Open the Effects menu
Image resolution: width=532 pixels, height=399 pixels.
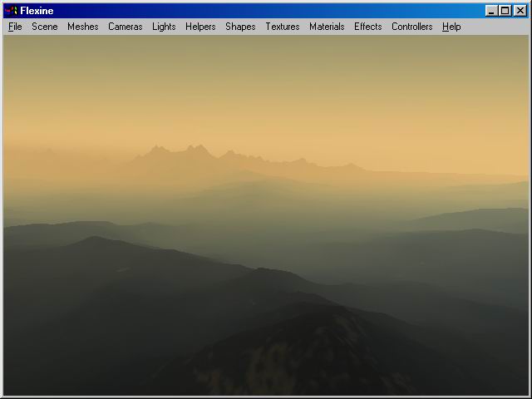point(367,27)
